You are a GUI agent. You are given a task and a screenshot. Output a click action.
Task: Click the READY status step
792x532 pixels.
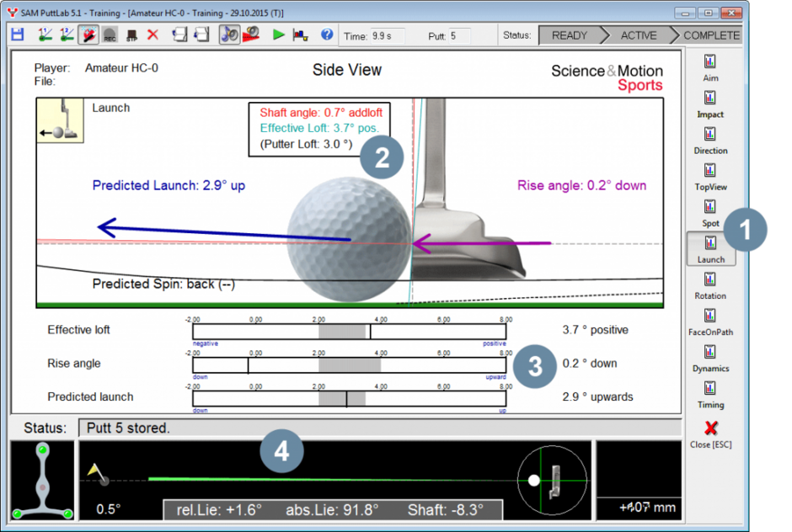click(570, 35)
